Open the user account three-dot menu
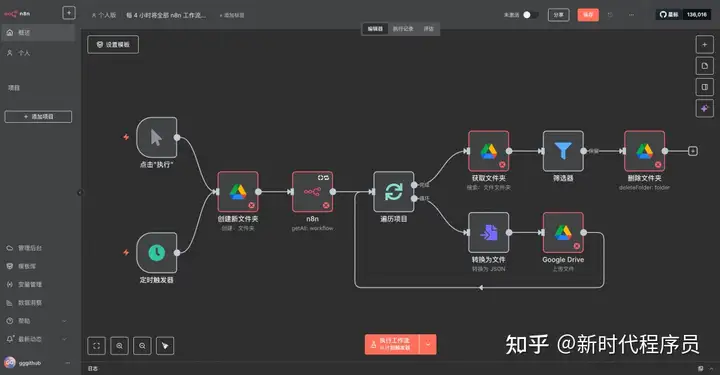Image resolution: width=720 pixels, height=375 pixels. (x=68, y=363)
